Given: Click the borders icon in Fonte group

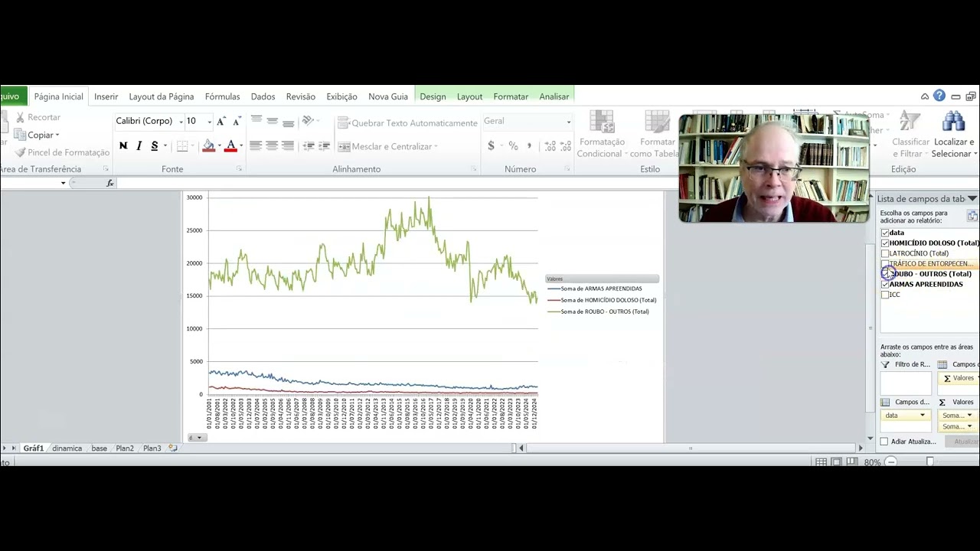Looking at the screenshot, I should pos(182,146).
